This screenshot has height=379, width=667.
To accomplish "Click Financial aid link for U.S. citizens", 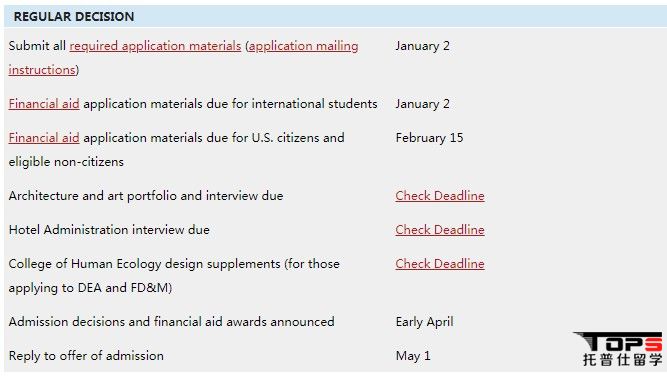I will [44, 138].
